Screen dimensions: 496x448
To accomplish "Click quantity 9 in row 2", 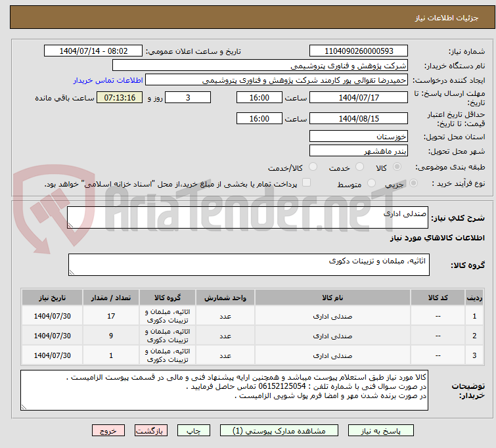I will click(111, 336).
